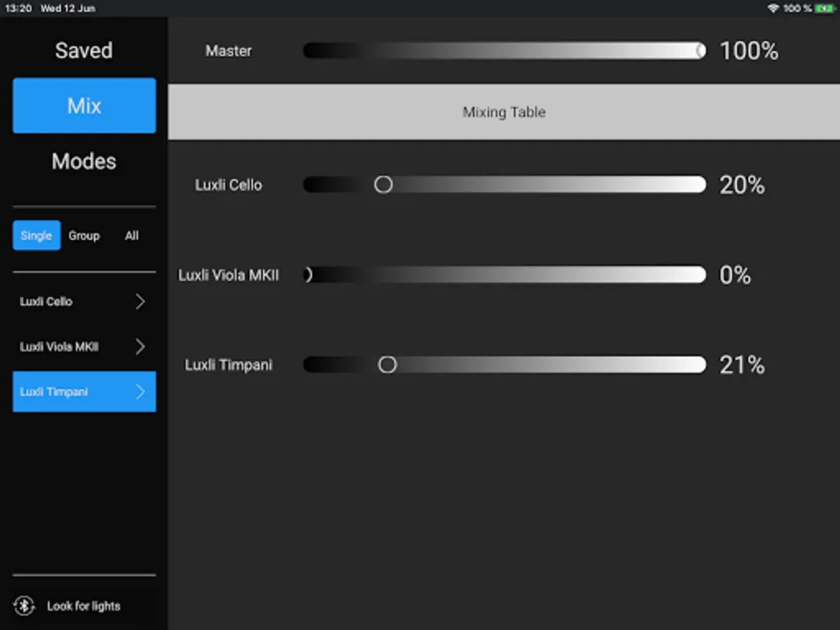
Task: Click the battery icon in the status bar
Action: click(x=825, y=8)
